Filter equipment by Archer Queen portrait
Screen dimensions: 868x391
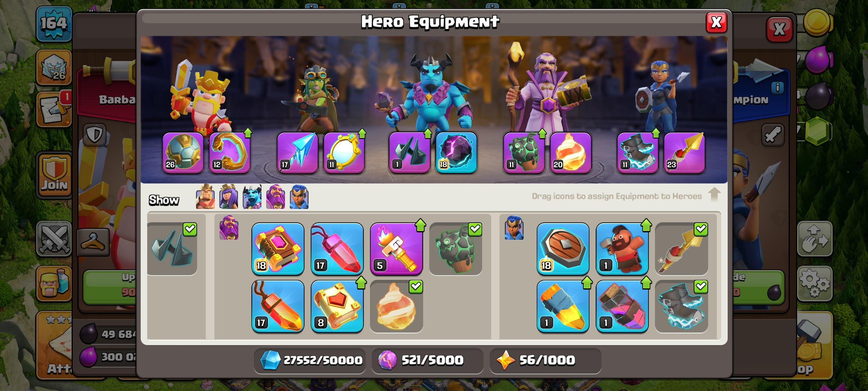[x=229, y=197]
